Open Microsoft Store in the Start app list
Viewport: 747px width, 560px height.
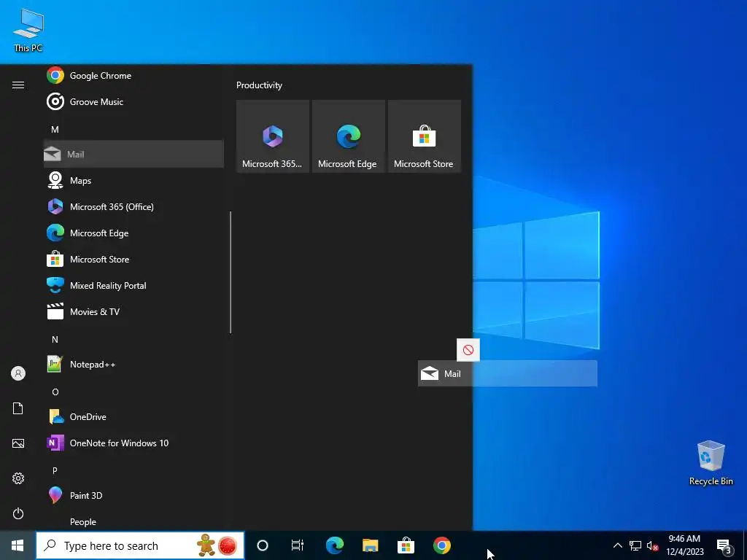(x=133, y=259)
